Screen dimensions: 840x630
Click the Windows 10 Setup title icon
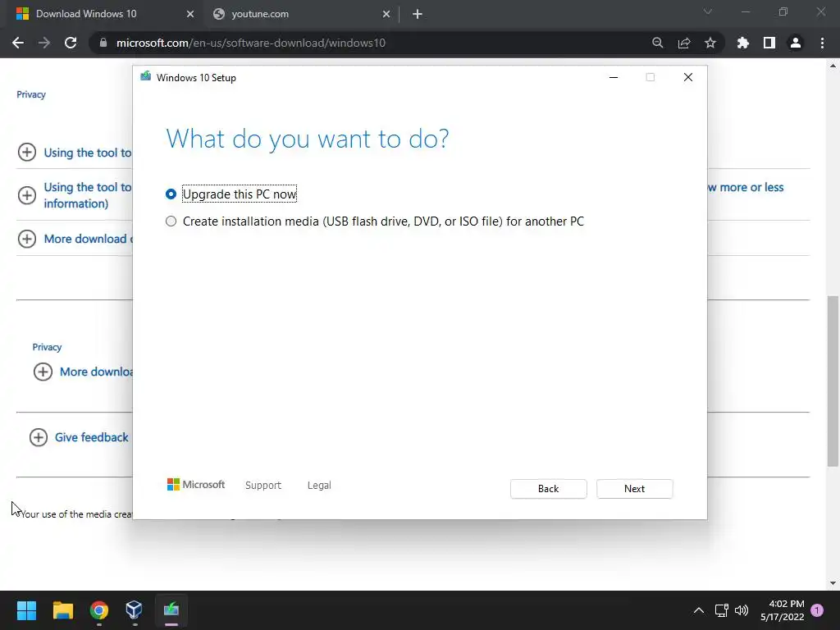click(146, 76)
